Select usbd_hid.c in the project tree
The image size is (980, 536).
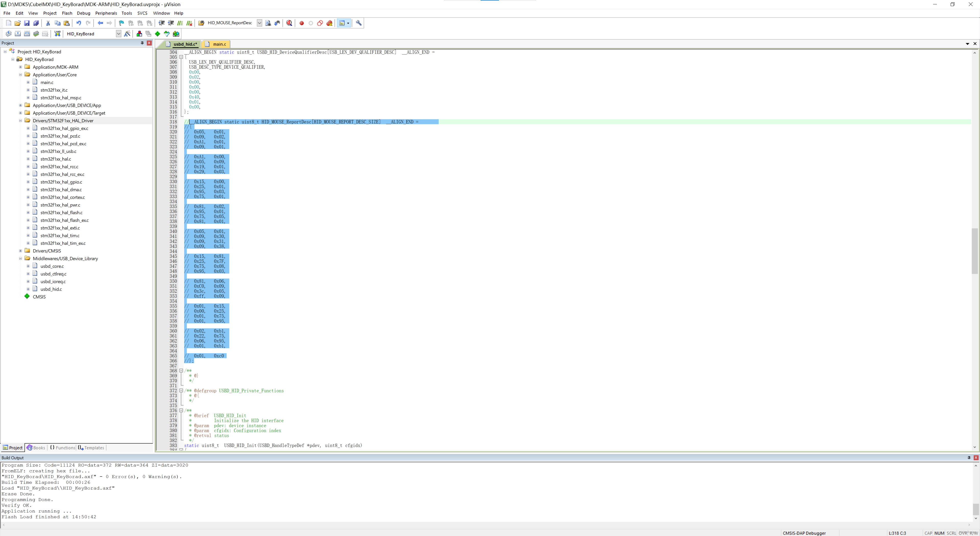(51, 289)
